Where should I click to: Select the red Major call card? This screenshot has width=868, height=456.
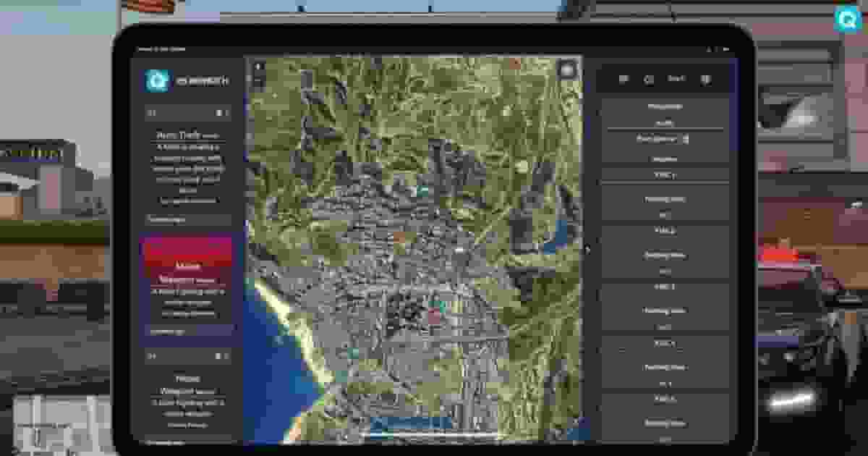click(x=187, y=286)
